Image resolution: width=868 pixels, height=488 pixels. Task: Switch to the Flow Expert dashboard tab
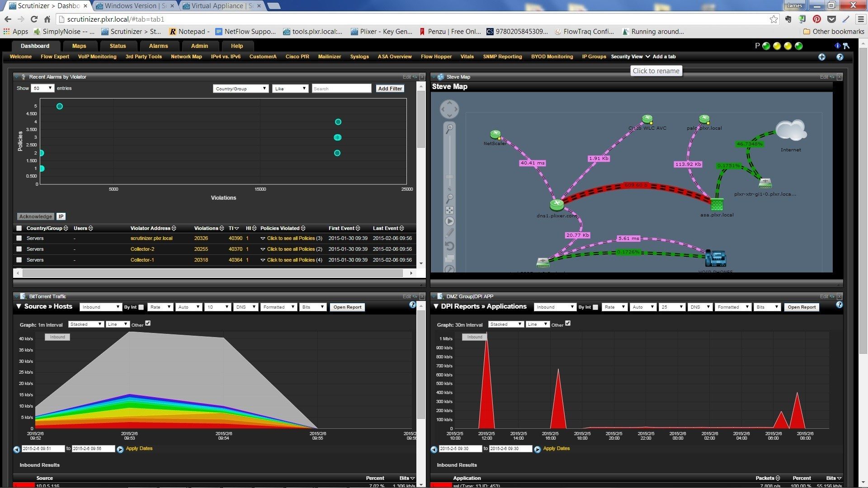pos(55,57)
